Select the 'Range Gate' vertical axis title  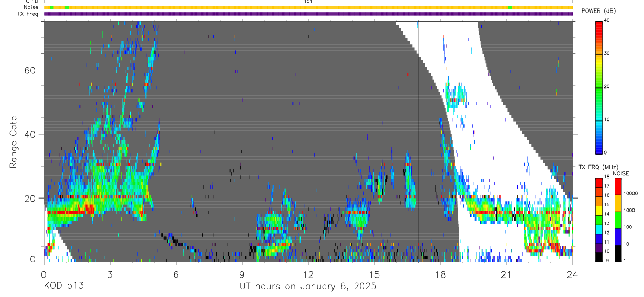pyautogui.click(x=14, y=142)
